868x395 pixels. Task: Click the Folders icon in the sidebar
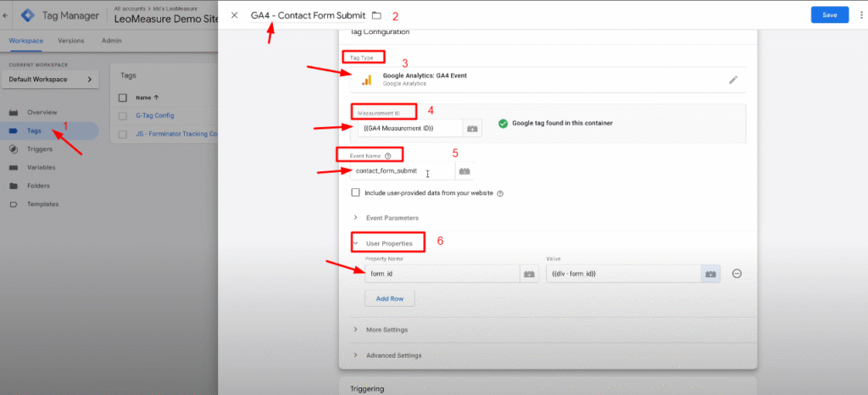click(x=14, y=186)
